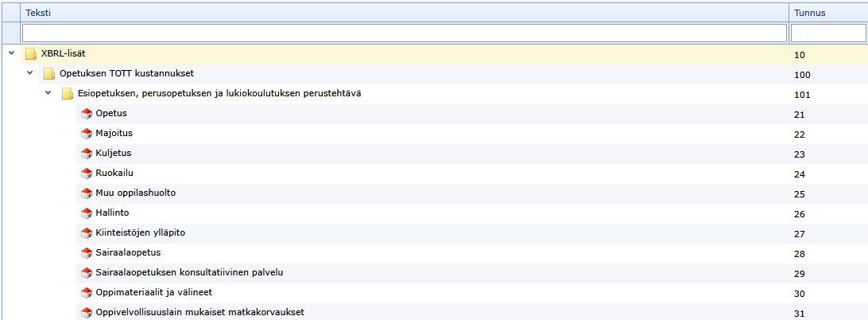Click the red cube icon beside Hallinto

(x=87, y=213)
